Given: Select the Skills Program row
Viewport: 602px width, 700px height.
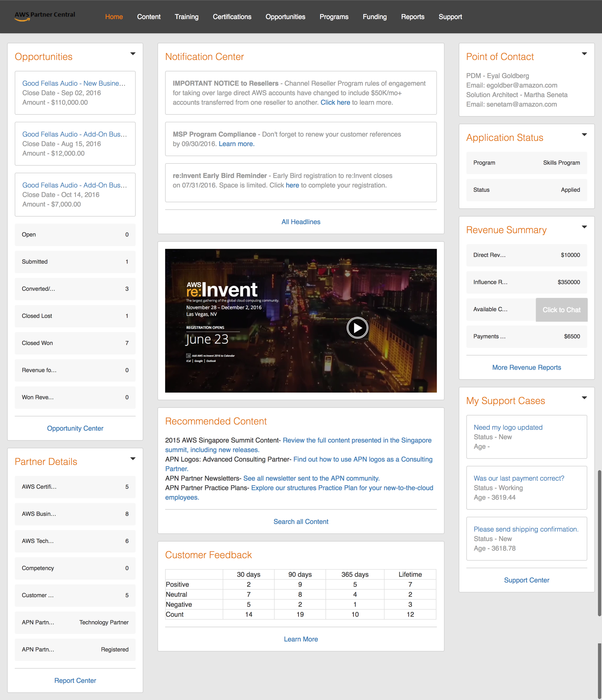Looking at the screenshot, I should pyautogui.click(x=526, y=163).
